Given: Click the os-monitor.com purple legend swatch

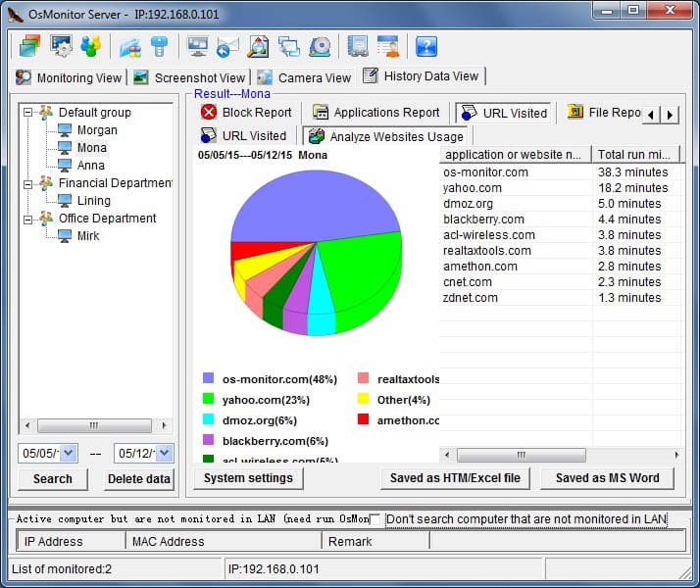Looking at the screenshot, I should point(208,378).
